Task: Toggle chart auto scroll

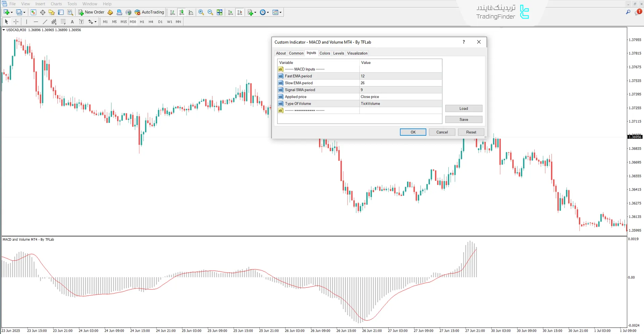Action: 230,12
